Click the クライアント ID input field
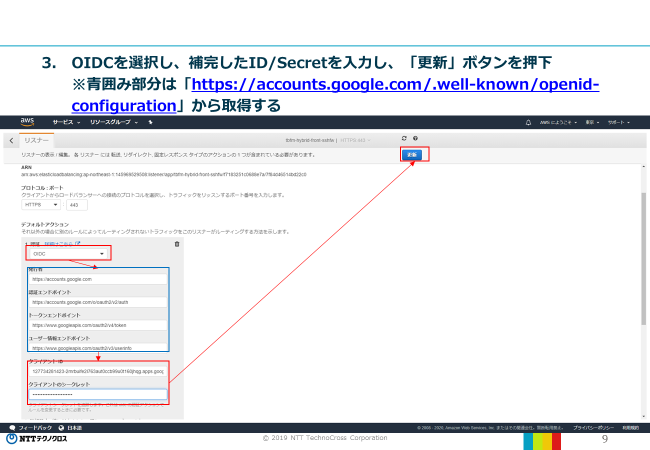This screenshot has width=650, height=450. (x=98, y=371)
